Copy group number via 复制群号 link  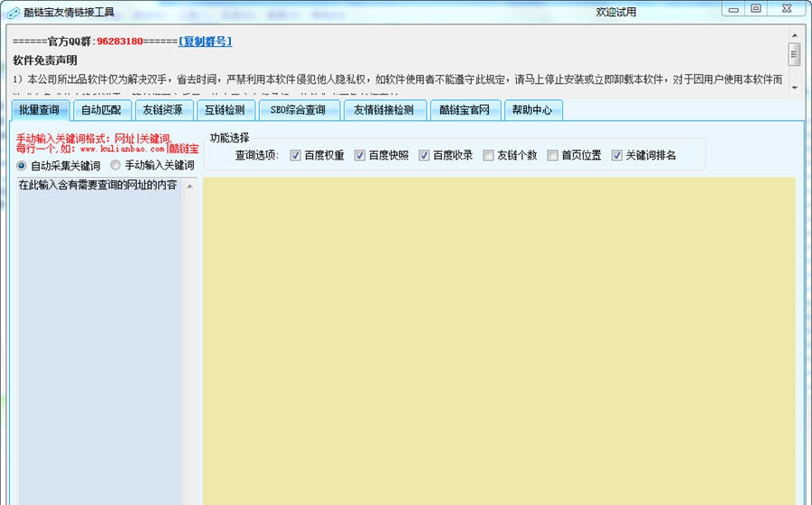click(205, 41)
